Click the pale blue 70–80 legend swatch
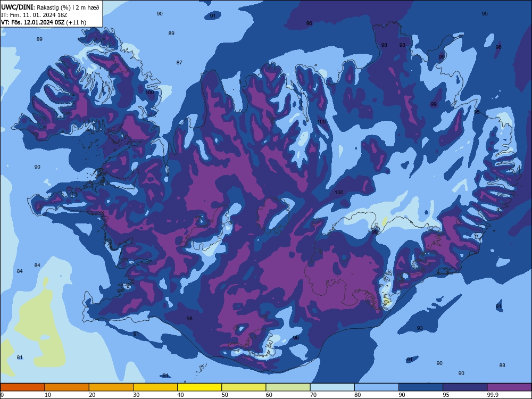532x399 pixels. click(332, 387)
